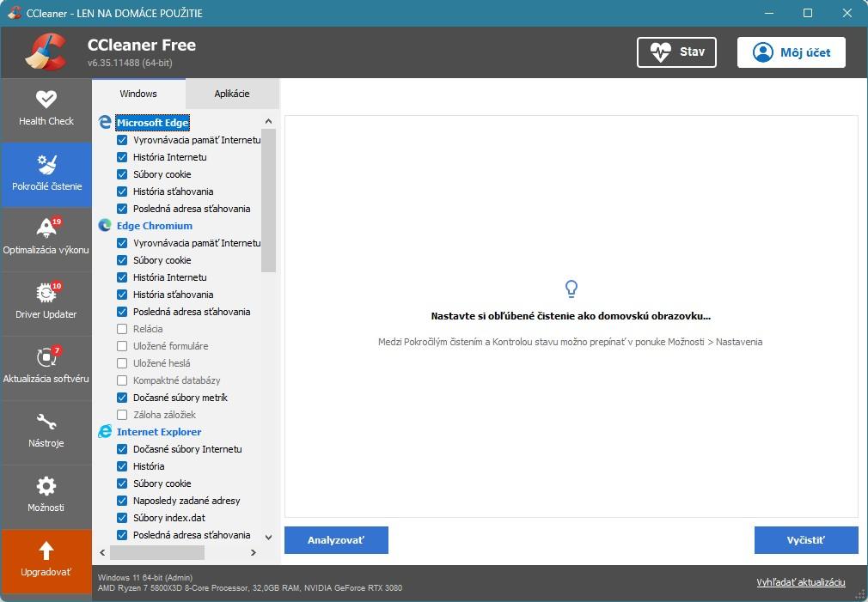Image resolution: width=868 pixels, height=602 pixels.
Task: Open Môj účet account button
Action: pos(791,52)
